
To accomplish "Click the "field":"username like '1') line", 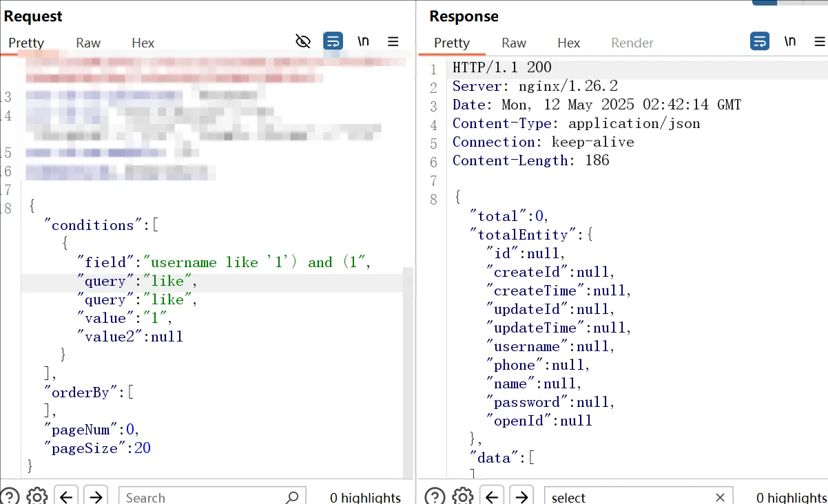I will (x=225, y=262).
